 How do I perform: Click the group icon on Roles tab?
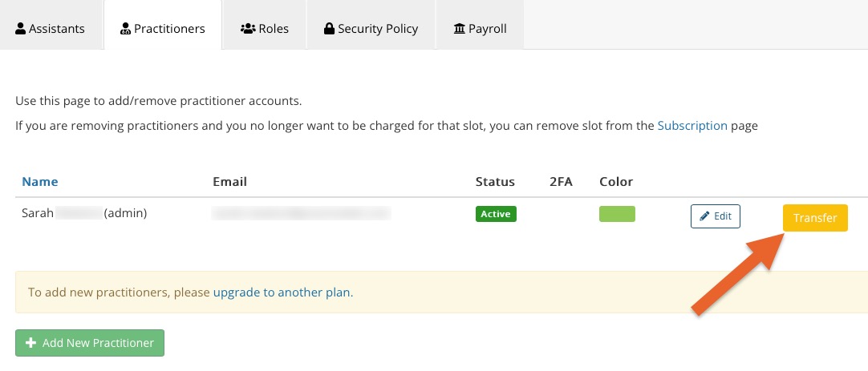pyautogui.click(x=247, y=28)
